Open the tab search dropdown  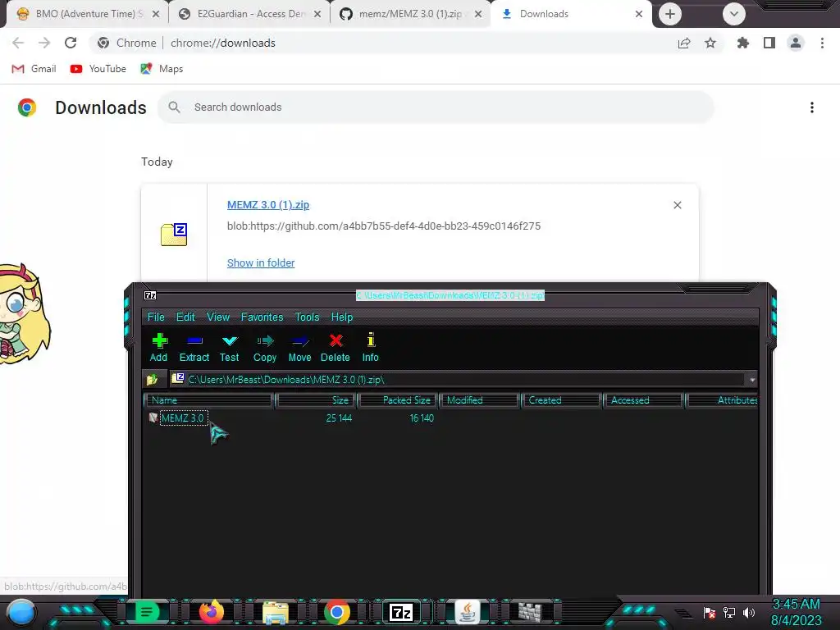[734, 14]
